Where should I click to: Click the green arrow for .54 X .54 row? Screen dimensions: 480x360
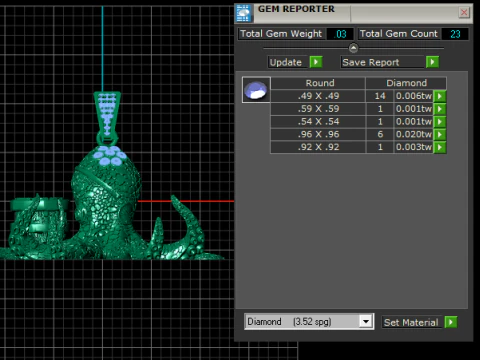tap(440, 122)
